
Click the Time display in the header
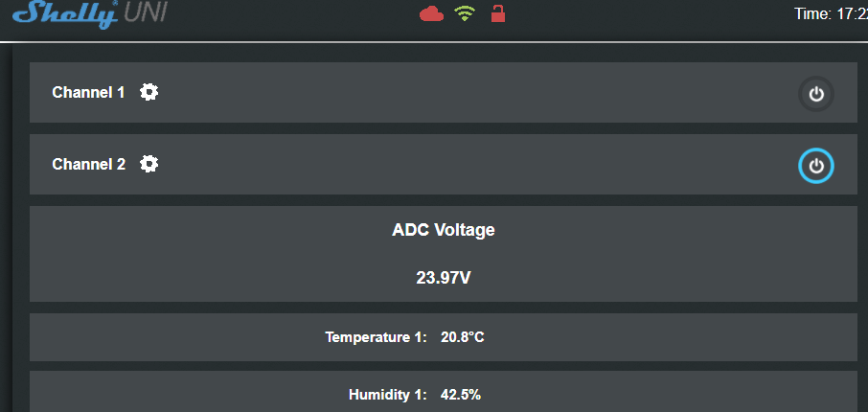(x=830, y=13)
